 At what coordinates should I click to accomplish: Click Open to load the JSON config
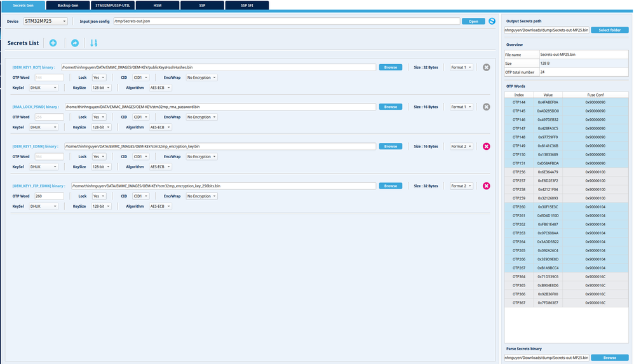(473, 22)
